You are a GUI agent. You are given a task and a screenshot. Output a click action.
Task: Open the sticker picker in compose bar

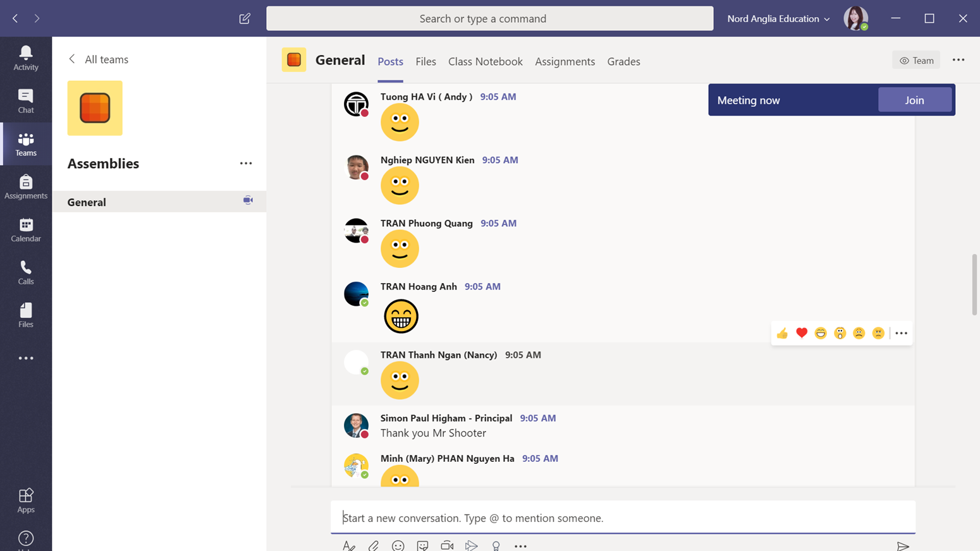point(422,545)
